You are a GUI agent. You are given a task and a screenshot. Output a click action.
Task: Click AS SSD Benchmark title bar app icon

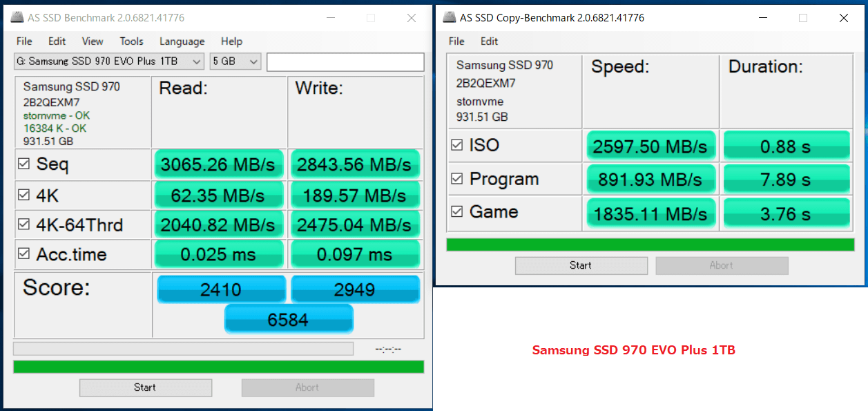(x=17, y=18)
